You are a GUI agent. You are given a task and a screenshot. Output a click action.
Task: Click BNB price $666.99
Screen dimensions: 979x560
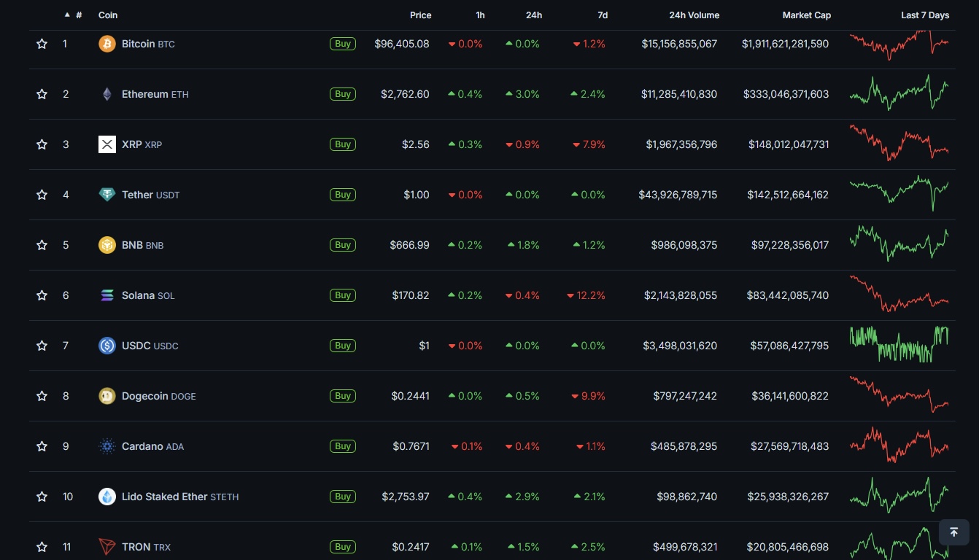[410, 245]
